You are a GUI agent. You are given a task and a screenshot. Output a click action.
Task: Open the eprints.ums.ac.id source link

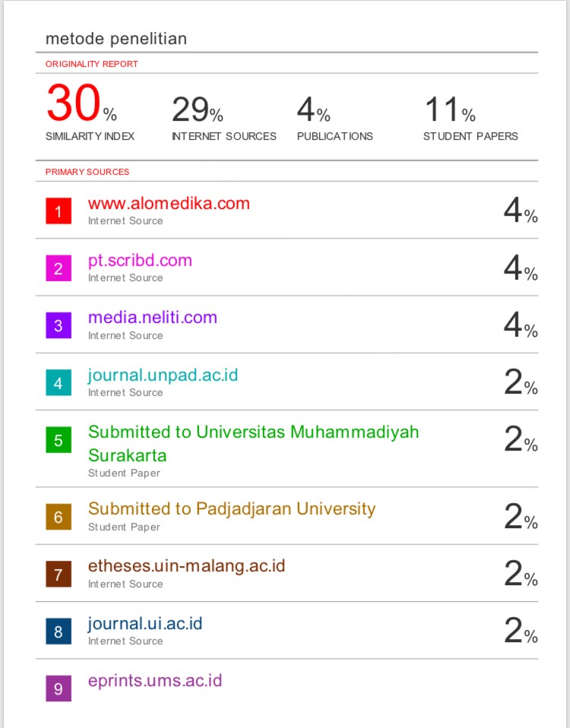coord(155,681)
